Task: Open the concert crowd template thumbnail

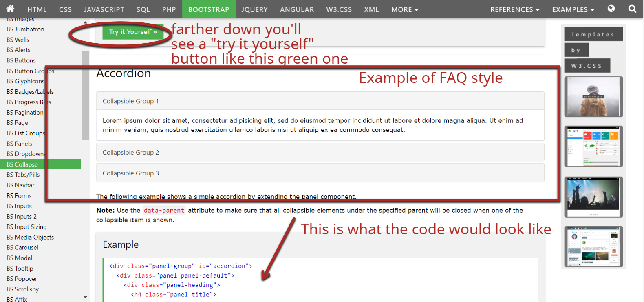Action: click(x=593, y=197)
